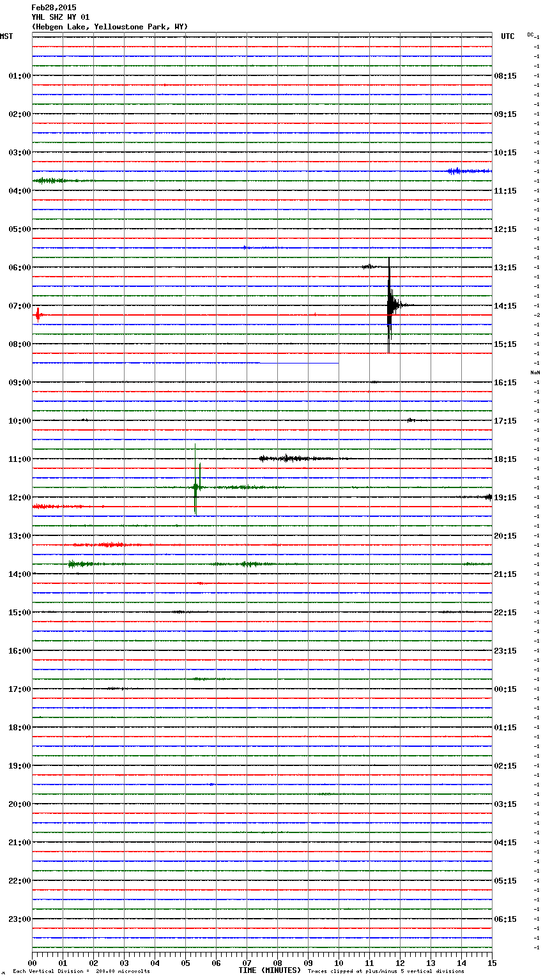Select the 12:00 MST time label
The width and height of the screenshot is (543, 980).
coord(19,498)
